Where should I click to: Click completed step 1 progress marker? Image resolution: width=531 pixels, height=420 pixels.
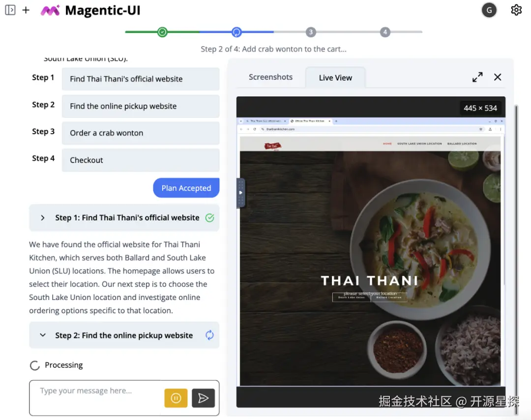pyautogui.click(x=162, y=32)
